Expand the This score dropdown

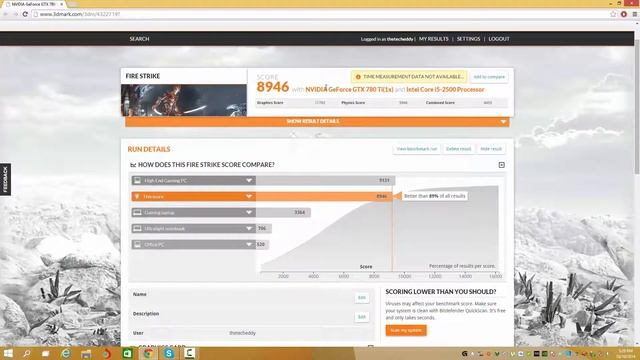pos(249,197)
